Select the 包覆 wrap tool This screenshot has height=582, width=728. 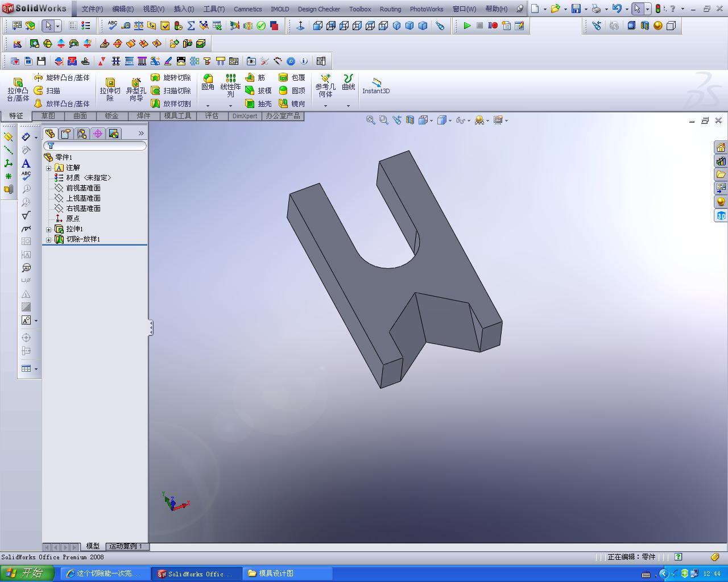tap(292, 77)
